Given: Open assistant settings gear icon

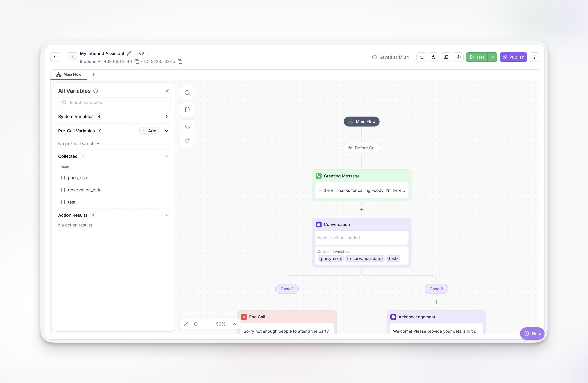Looking at the screenshot, I should [459, 57].
